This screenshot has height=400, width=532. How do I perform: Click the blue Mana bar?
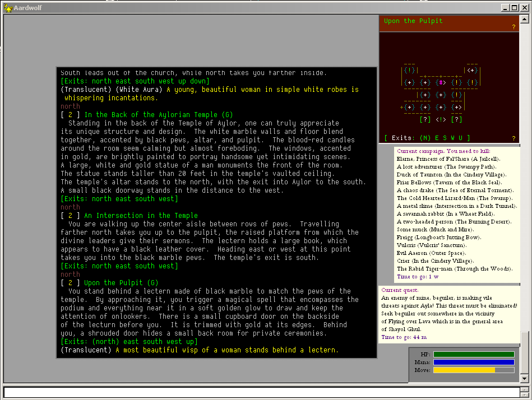tap(473, 362)
